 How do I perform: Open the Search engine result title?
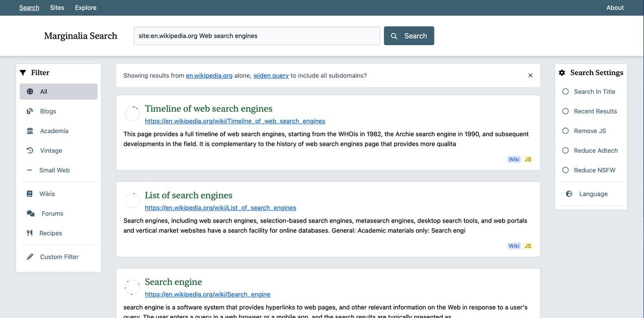pyautogui.click(x=174, y=282)
